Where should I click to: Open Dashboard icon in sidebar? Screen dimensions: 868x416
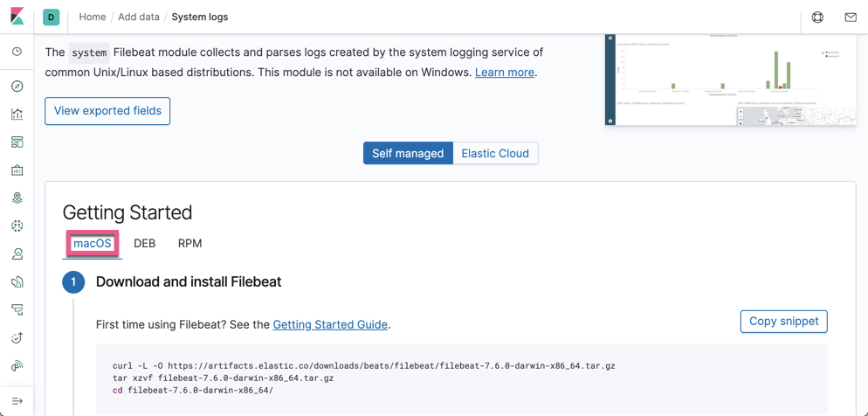tap(17, 142)
